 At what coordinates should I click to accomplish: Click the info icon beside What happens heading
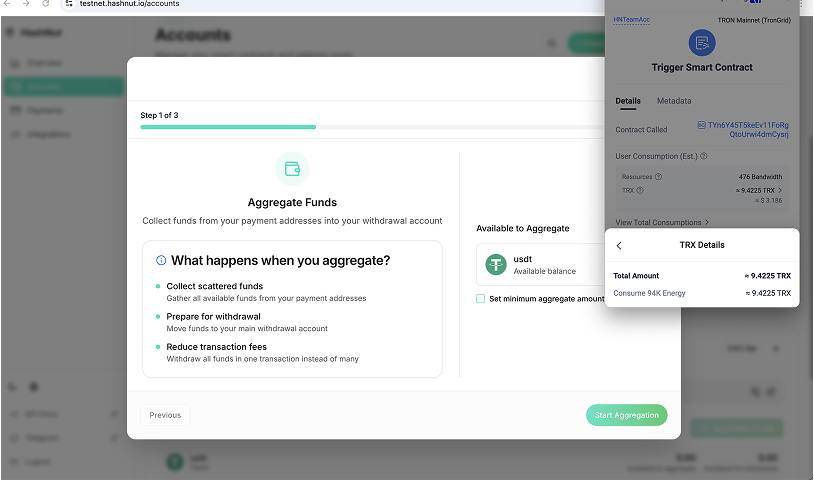161,260
